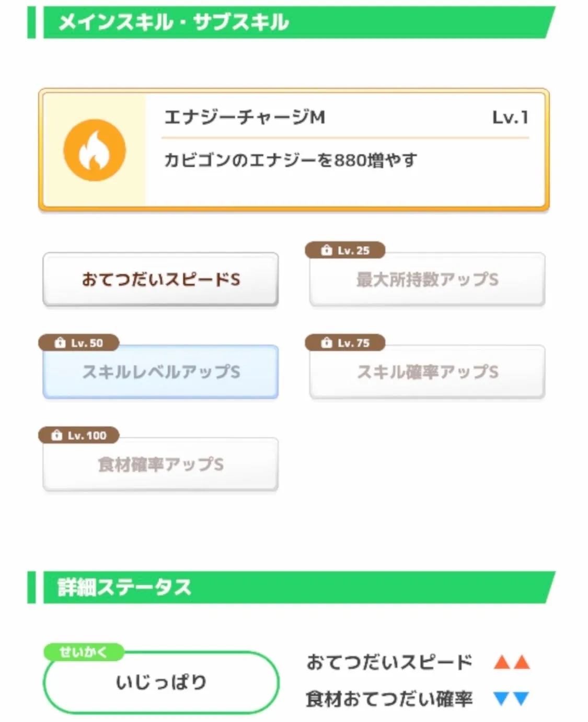588x722 pixels.
Task: Click the lock icon on Lv. 75 badge
Action: point(327,343)
